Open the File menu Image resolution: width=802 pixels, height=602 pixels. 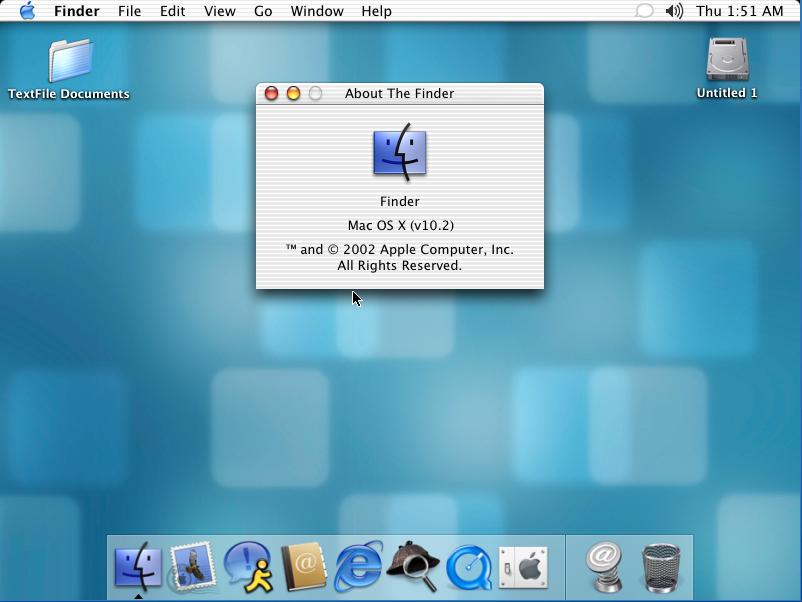129,11
